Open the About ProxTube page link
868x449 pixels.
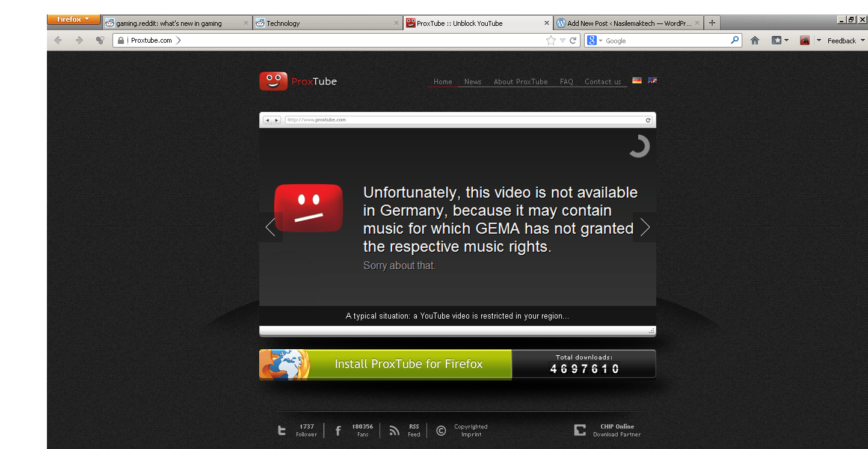click(x=521, y=82)
